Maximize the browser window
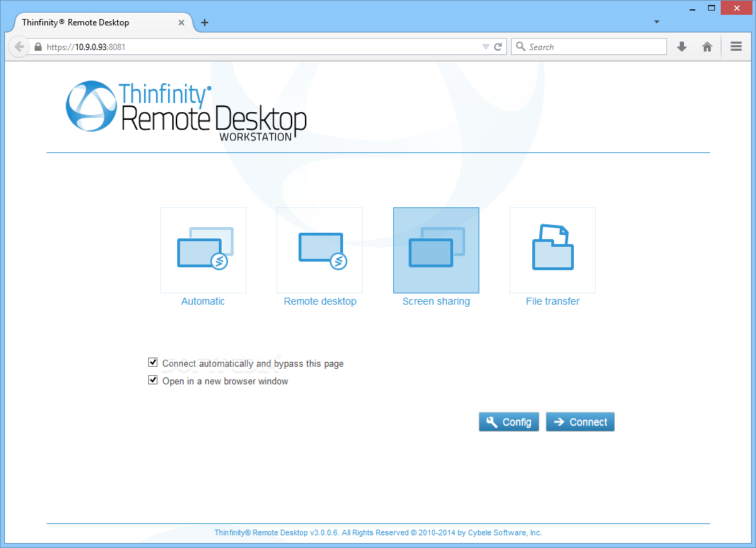 (x=711, y=8)
